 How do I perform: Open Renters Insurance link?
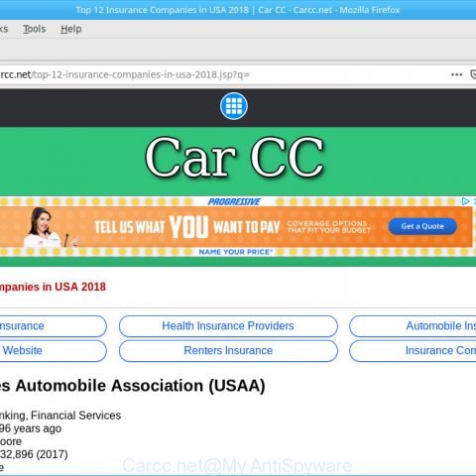click(x=228, y=350)
